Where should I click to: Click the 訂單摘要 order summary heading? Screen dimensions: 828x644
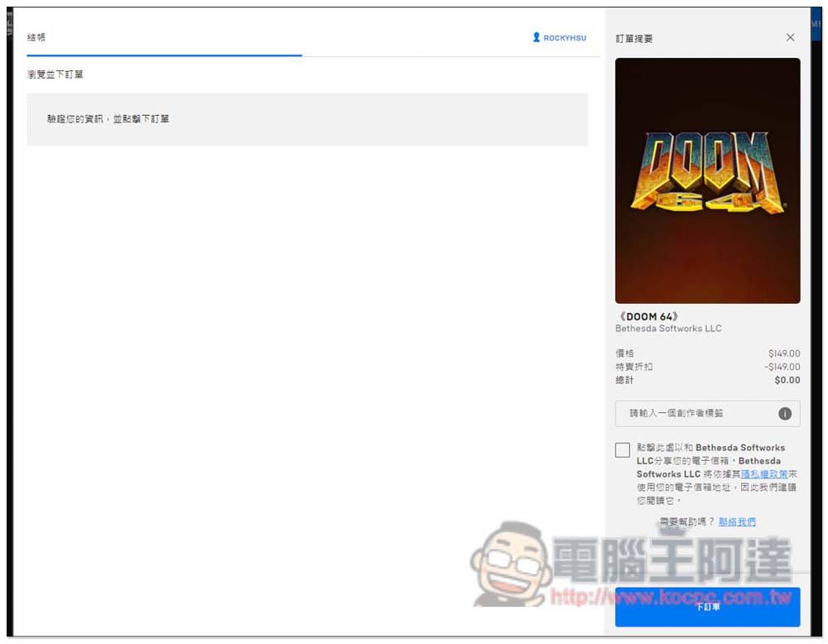pyautogui.click(x=634, y=39)
